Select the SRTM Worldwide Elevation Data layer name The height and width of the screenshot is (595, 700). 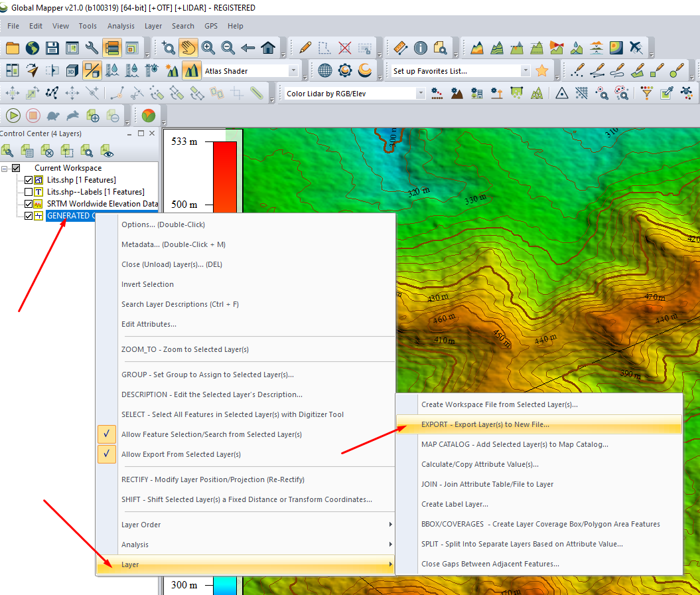102,204
